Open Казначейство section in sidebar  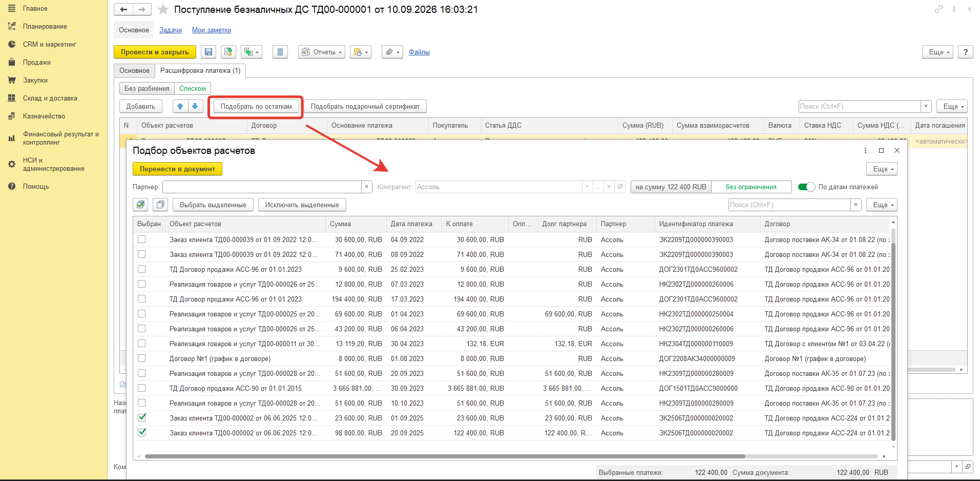pyautogui.click(x=44, y=116)
